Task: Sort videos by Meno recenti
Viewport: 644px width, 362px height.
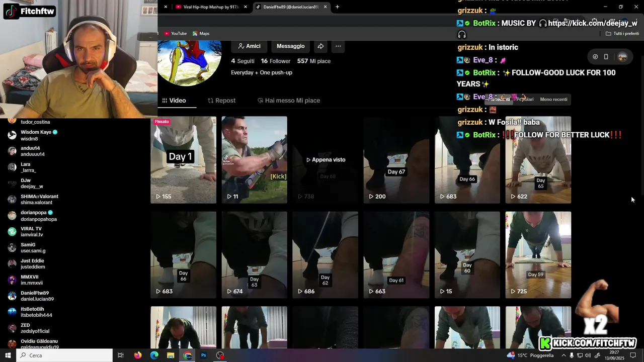Action: pyautogui.click(x=553, y=100)
